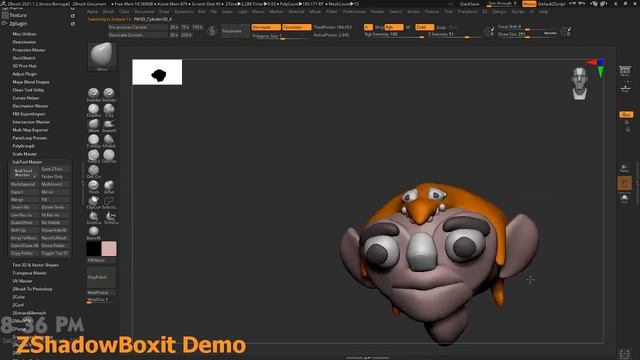Click the QuickSave button
Screen dimensions: 640x360
469,4
